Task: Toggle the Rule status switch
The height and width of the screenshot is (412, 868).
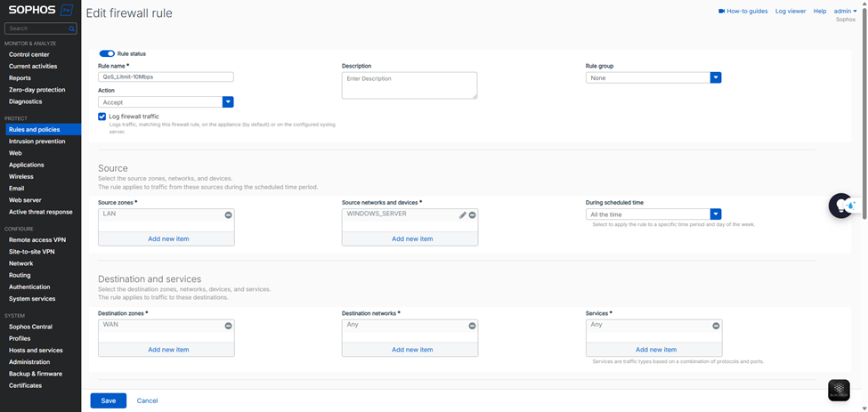Action: click(x=107, y=53)
